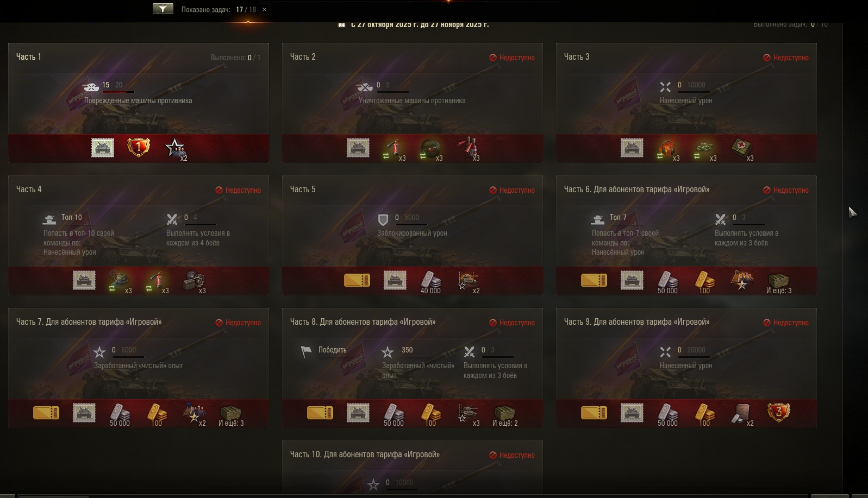Click the rank 1 badge reward in Часть 1
Image resolution: width=868 pixels, height=498 pixels.
click(138, 147)
